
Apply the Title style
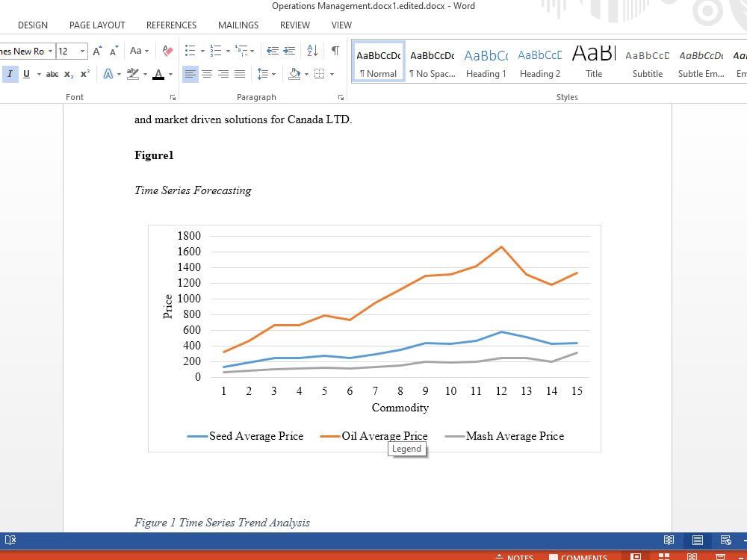tap(594, 62)
